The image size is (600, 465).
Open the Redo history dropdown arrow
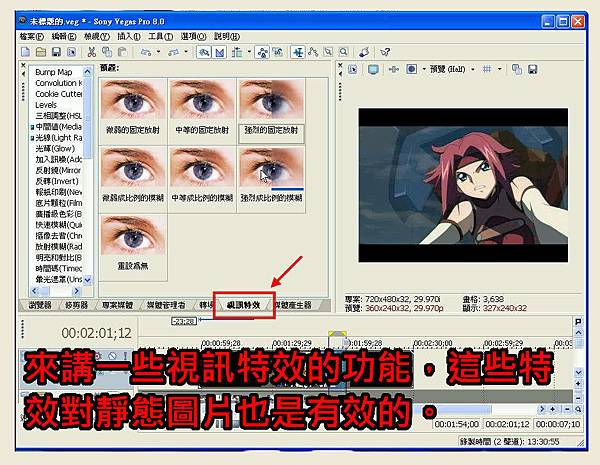186,52
